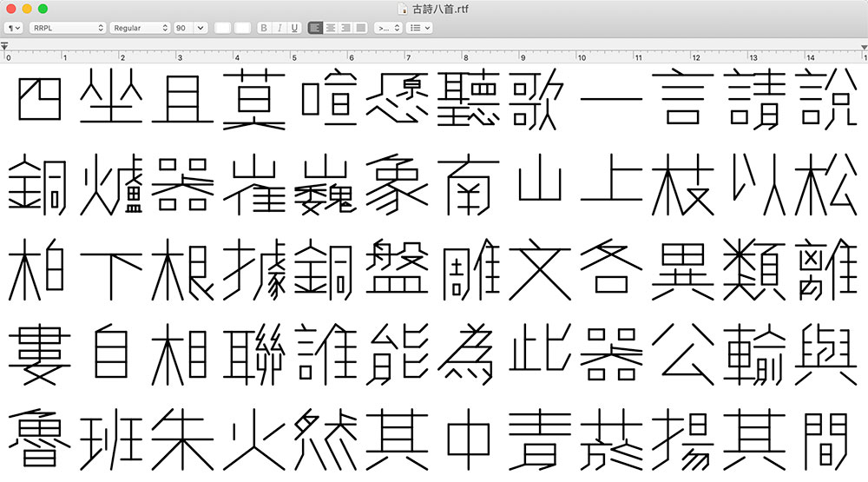This screenshot has height=482, width=868.
Task: Click the font size field showing 90
Action: (x=184, y=28)
